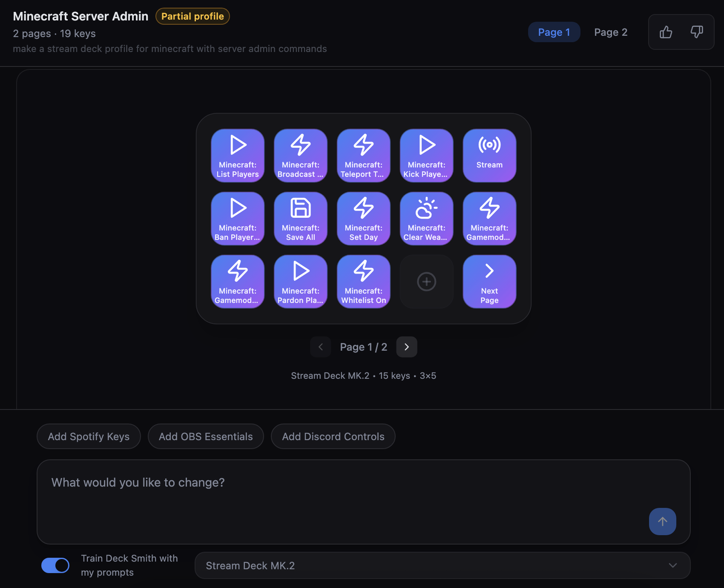724x588 pixels.
Task: Click the next page chevron arrow
Action: 407,347
